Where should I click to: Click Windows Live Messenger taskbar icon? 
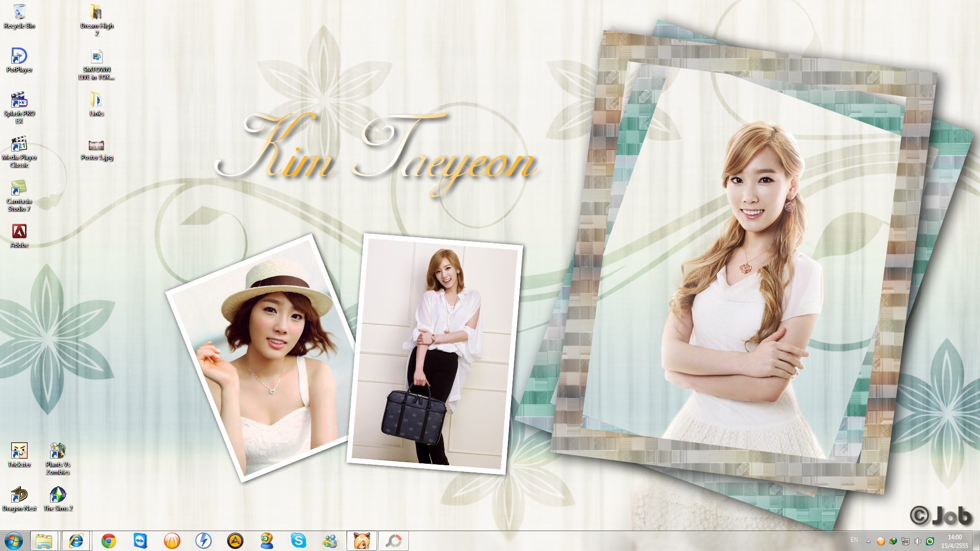(x=330, y=541)
